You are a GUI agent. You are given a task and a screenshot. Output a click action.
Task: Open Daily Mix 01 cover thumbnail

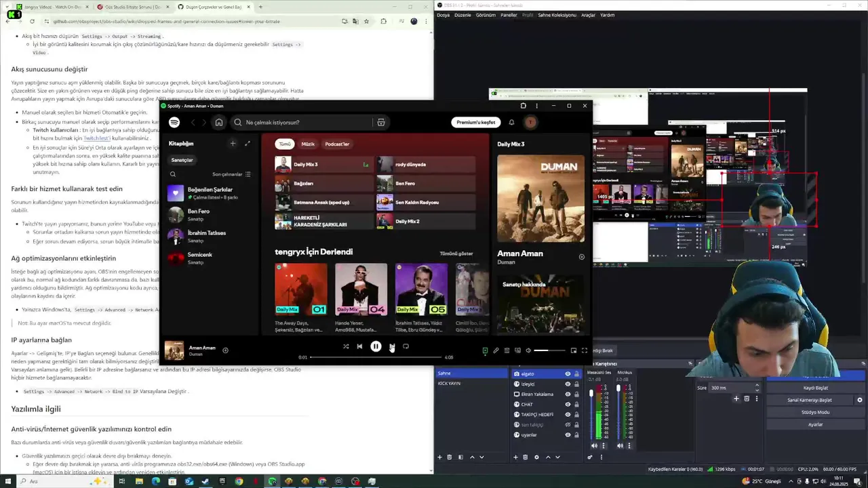(300, 289)
